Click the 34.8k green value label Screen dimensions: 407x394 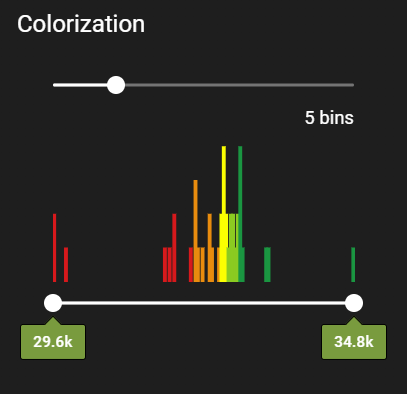[x=354, y=342]
